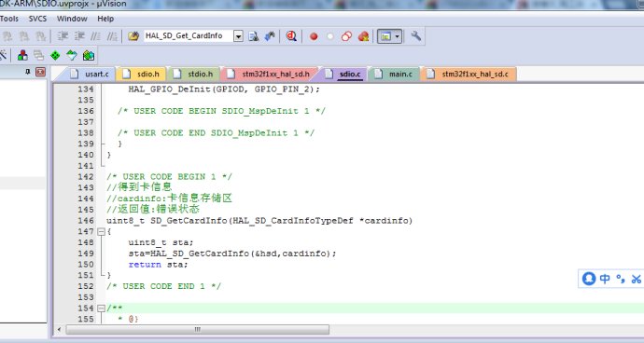Click the Kill all breakpoints icon

363,36
